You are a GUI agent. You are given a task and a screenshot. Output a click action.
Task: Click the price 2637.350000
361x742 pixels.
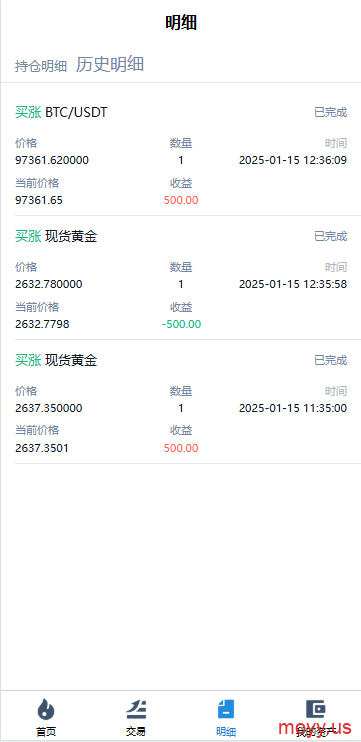point(49,408)
